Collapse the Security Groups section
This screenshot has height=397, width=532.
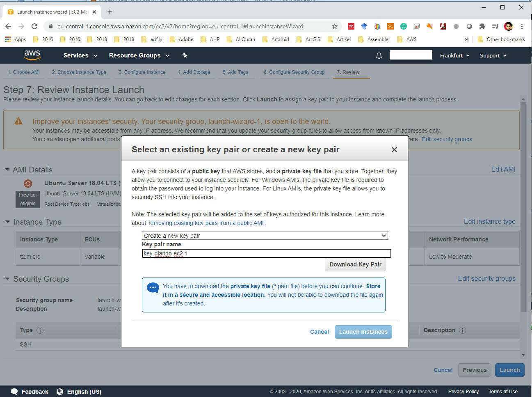click(7, 279)
